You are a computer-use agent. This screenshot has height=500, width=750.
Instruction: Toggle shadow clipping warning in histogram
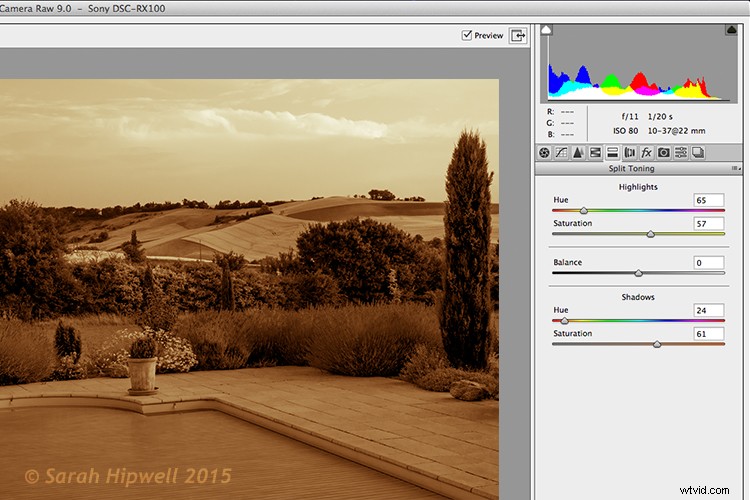coord(546,30)
